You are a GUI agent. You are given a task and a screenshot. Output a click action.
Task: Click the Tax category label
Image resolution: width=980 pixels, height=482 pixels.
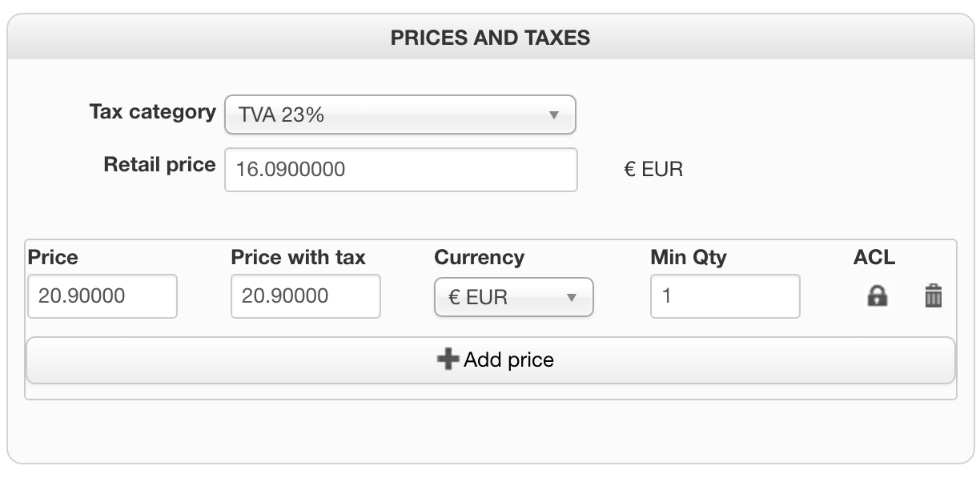(x=152, y=112)
